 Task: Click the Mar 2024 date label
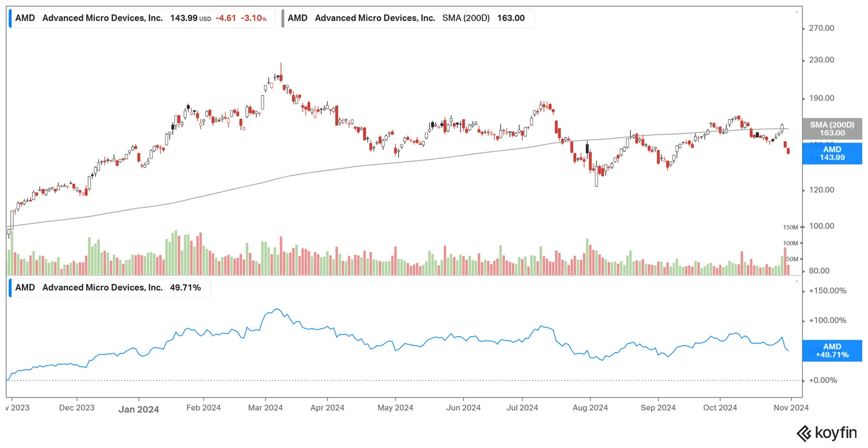click(265, 408)
